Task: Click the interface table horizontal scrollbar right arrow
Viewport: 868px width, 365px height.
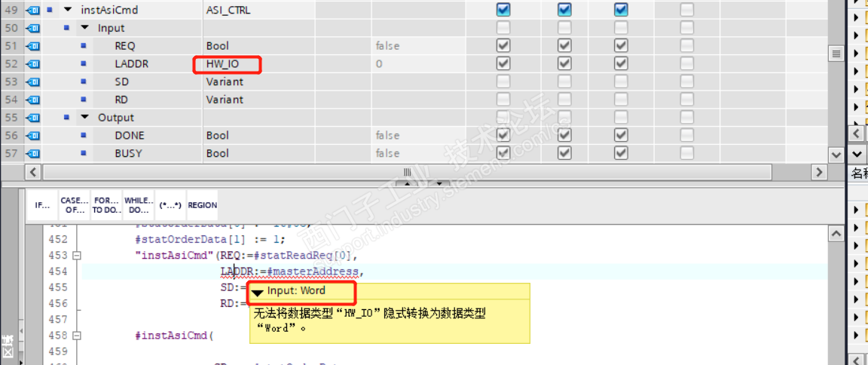Action: [x=819, y=172]
